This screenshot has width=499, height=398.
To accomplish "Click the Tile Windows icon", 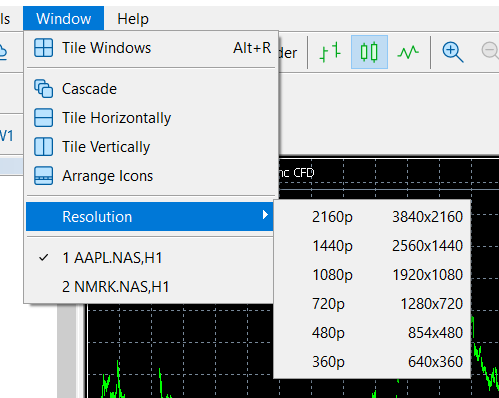I will 43,48.
